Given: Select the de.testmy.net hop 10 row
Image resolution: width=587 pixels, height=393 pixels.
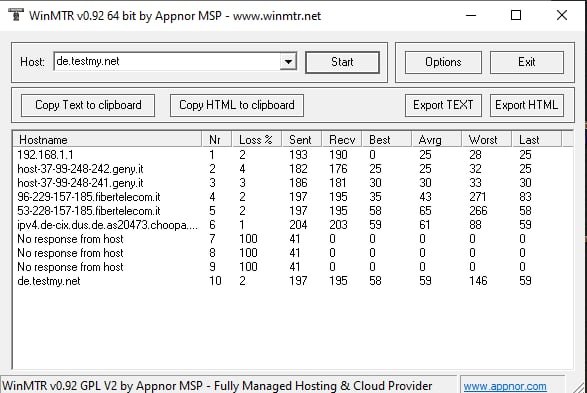Looking at the screenshot, I should click(x=293, y=281).
